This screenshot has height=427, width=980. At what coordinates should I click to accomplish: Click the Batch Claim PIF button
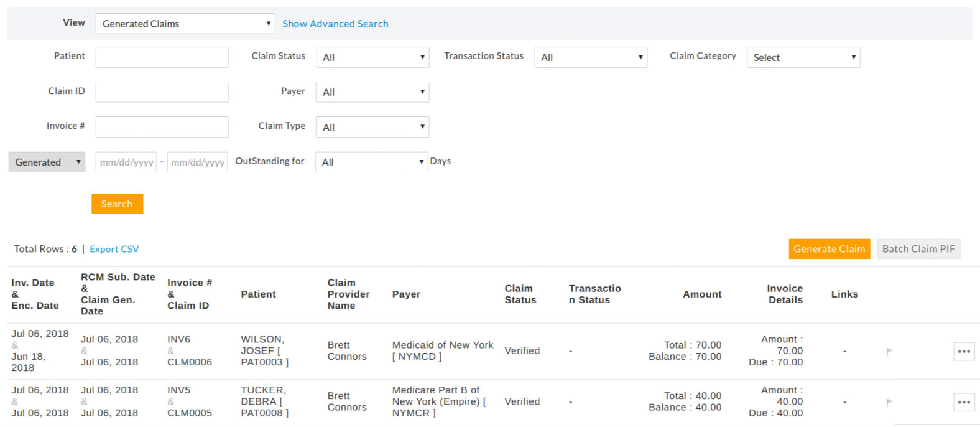coord(918,249)
